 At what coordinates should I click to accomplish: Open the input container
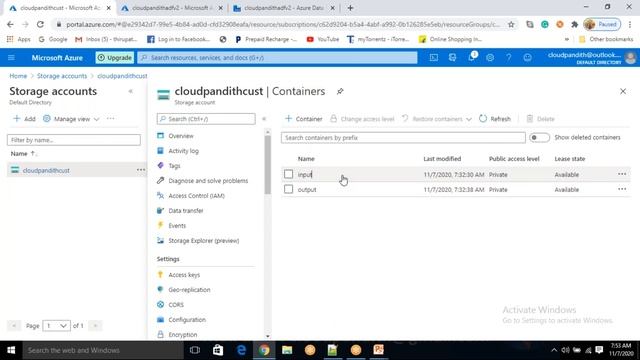coord(304,174)
